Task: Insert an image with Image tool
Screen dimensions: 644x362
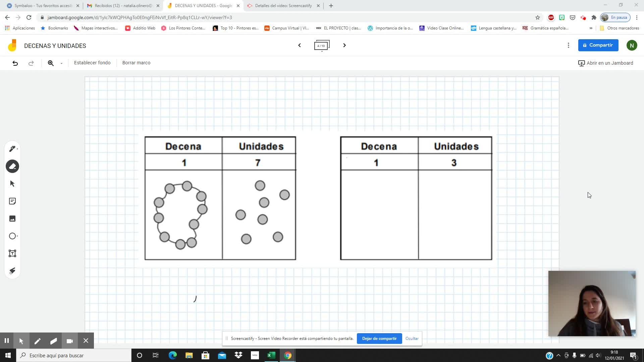Action: [12, 219]
